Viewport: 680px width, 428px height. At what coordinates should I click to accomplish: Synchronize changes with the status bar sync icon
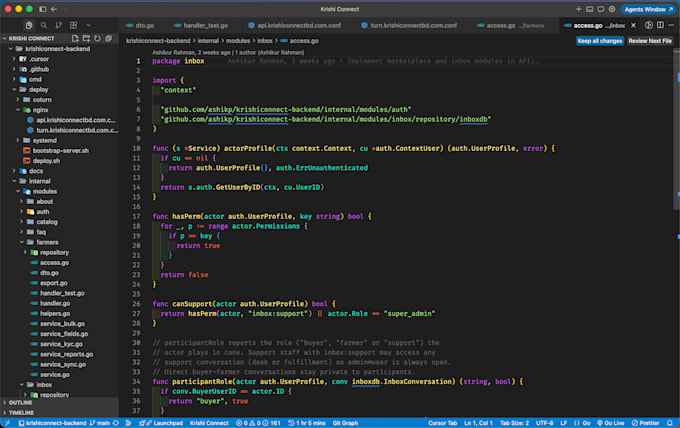click(x=116, y=423)
